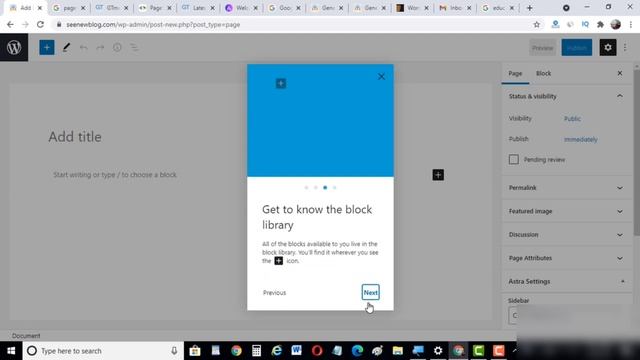
Task: Tick the Pending review checkbox
Action: click(514, 159)
